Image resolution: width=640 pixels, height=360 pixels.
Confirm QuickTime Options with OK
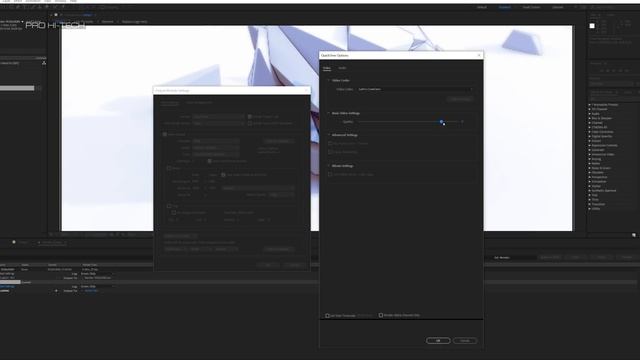coord(438,340)
